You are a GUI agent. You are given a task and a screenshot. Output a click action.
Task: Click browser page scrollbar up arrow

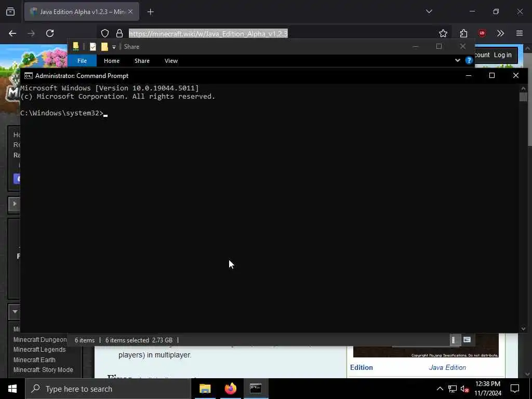click(x=528, y=48)
